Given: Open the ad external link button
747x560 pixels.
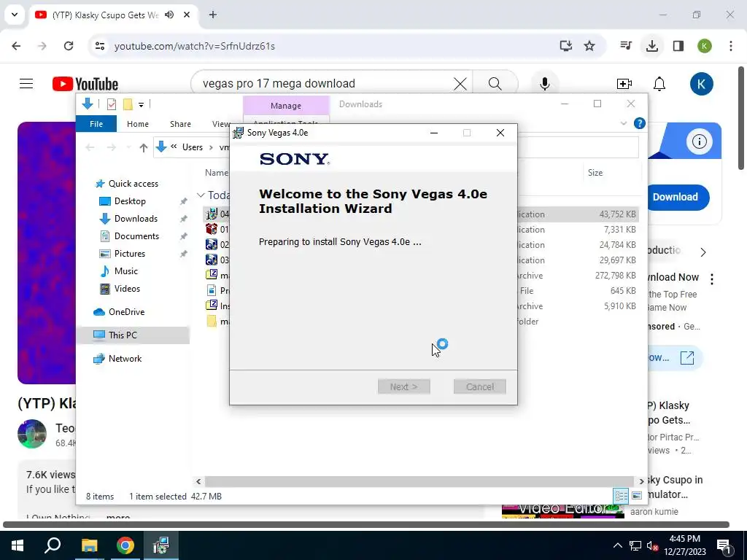Looking at the screenshot, I should click(x=686, y=357).
